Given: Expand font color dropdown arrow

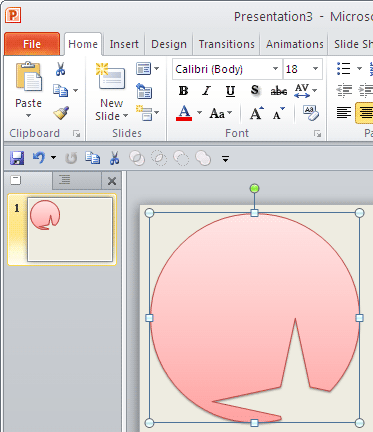Looking at the screenshot, I should click(199, 113).
